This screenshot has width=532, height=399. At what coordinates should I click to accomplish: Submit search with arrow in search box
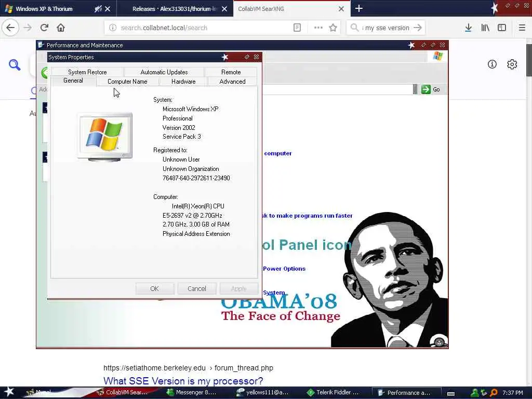[x=418, y=28]
